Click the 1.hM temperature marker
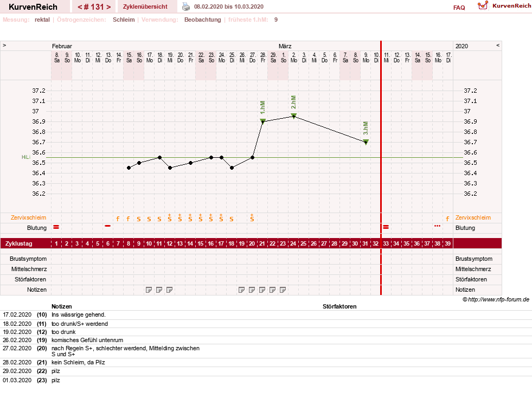The image size is (532, 411). point(262,121)
